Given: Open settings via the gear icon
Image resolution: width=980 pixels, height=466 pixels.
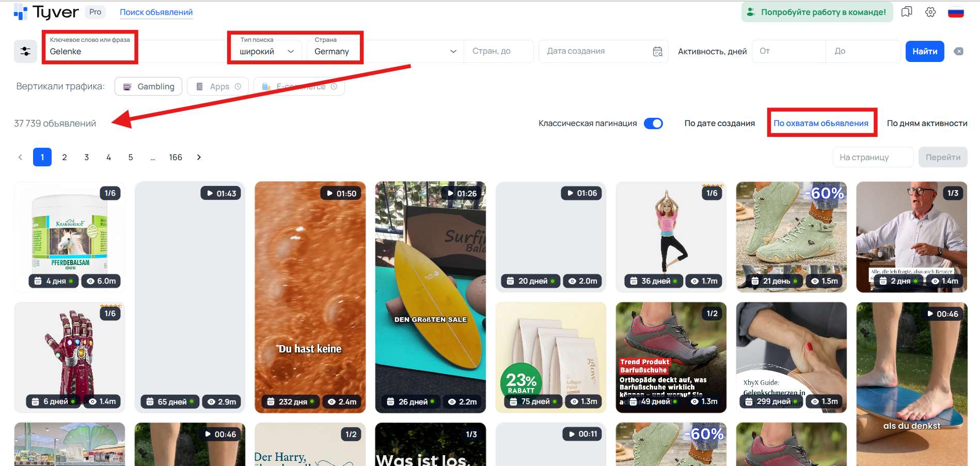Looking at the screenshot, I should (930, 11).
